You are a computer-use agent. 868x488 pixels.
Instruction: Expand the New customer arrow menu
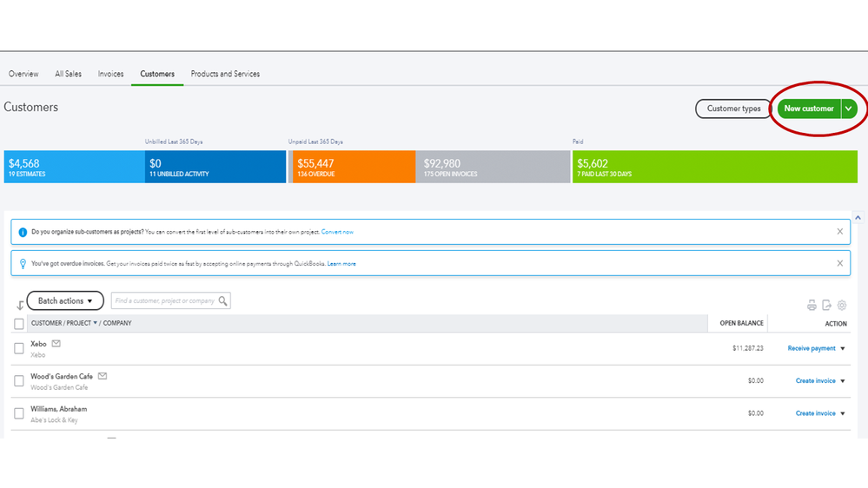tap(849, 109)
